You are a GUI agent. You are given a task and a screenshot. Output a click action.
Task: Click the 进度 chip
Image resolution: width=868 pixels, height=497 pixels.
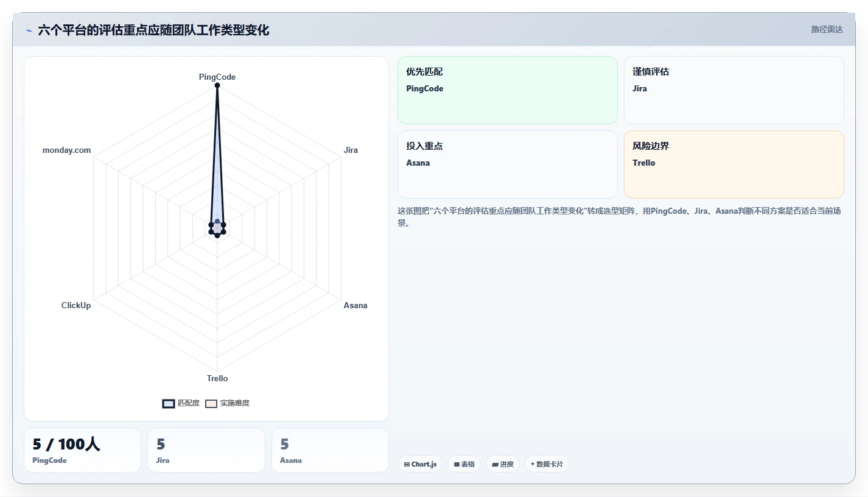pyautogui.click(x=503, y=464)
